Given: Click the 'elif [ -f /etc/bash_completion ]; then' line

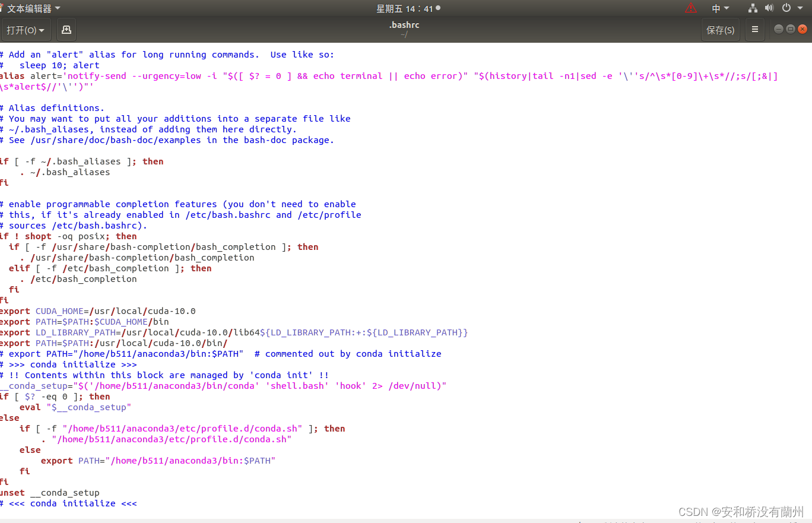Looking at the screenshot, I should coord(110,268).
